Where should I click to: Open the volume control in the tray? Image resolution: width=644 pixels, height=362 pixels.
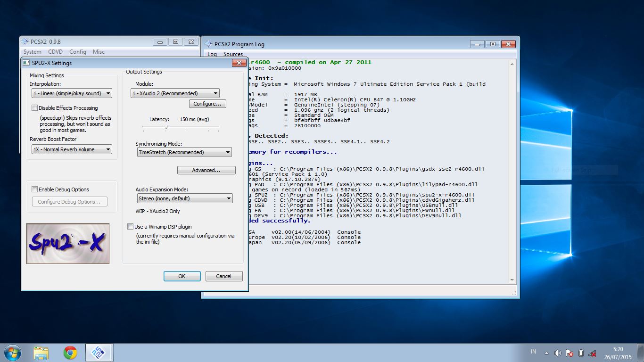point(558,353)
